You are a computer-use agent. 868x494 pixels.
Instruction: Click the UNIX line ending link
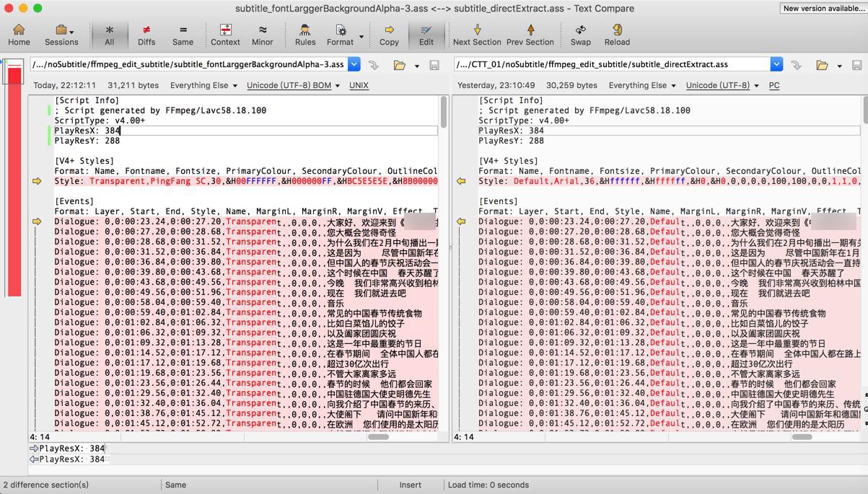tap(359, 85)
